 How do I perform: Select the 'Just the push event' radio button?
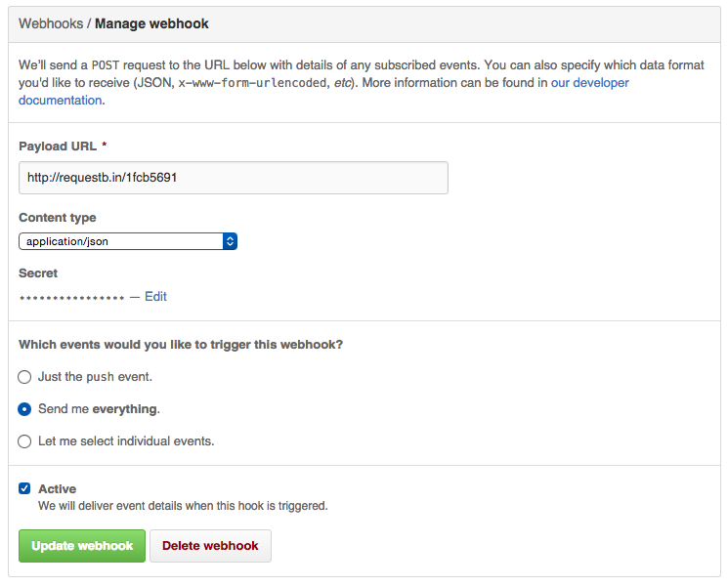(25, 377)
